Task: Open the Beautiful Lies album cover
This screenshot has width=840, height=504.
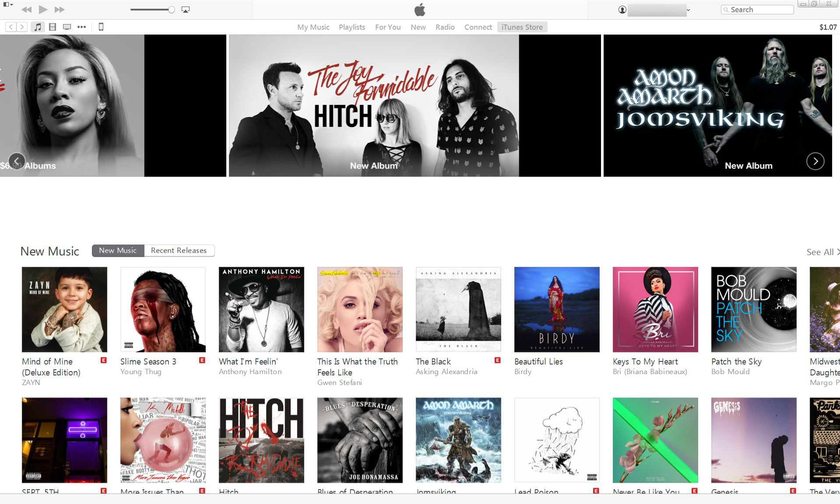Action: 557,309
